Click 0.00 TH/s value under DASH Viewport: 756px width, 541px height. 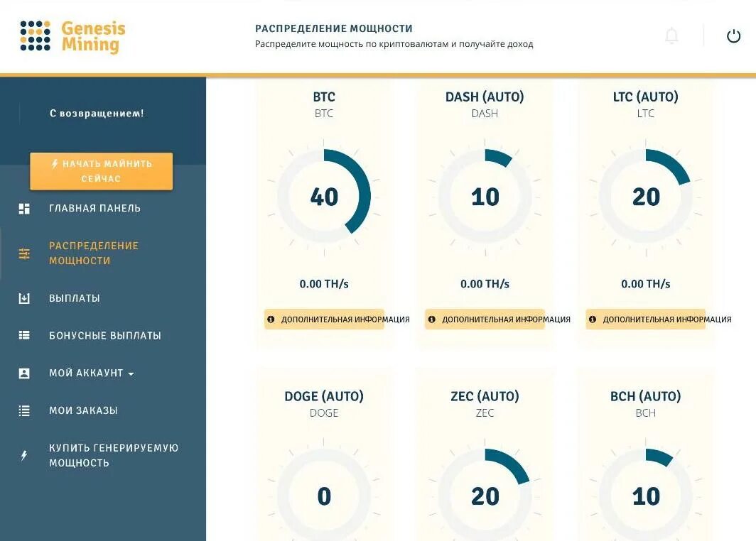point(485,284)
